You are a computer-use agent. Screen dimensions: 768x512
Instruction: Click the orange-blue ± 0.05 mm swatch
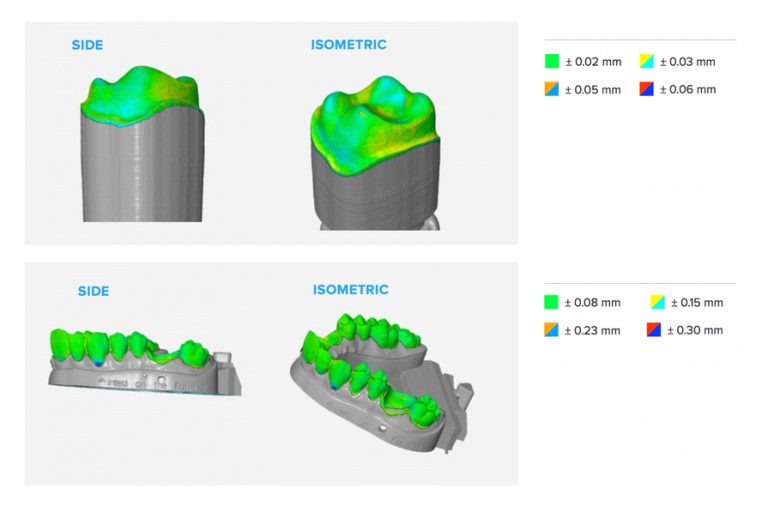click(551, 89)
